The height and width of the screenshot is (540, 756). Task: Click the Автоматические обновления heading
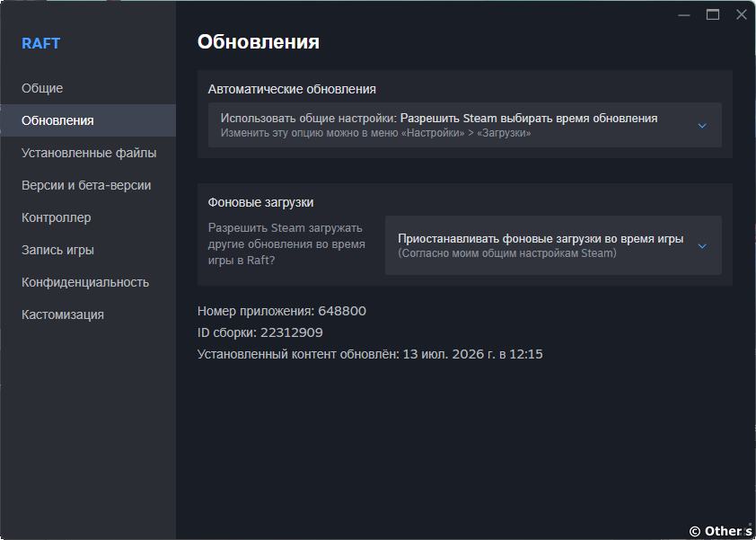tap(292, 89)
